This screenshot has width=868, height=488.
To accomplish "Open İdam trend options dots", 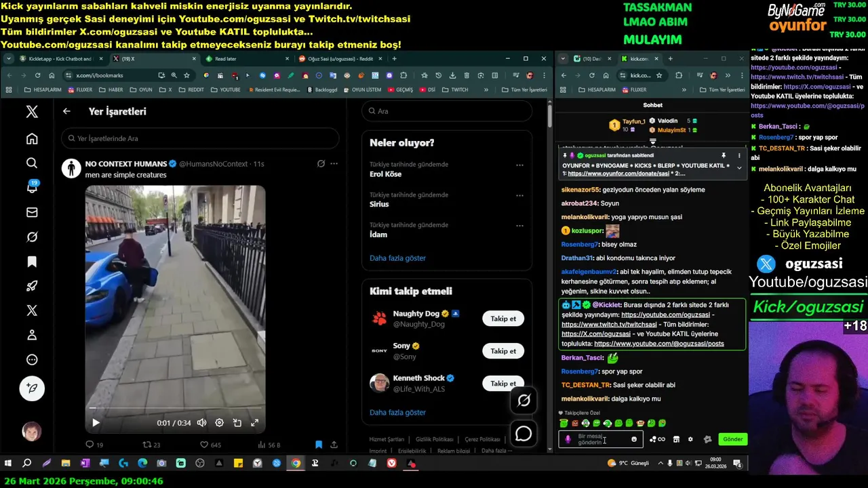I will [x=519, y=225].
